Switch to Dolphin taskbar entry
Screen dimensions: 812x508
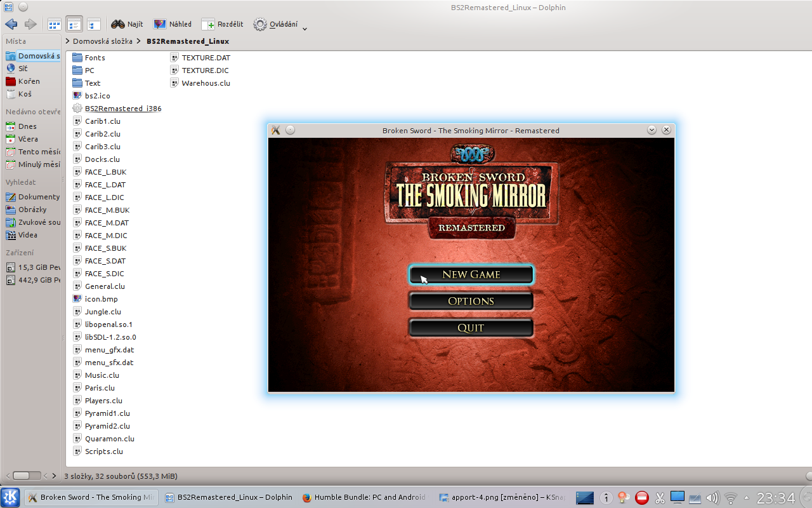click(x=229, y=497)
